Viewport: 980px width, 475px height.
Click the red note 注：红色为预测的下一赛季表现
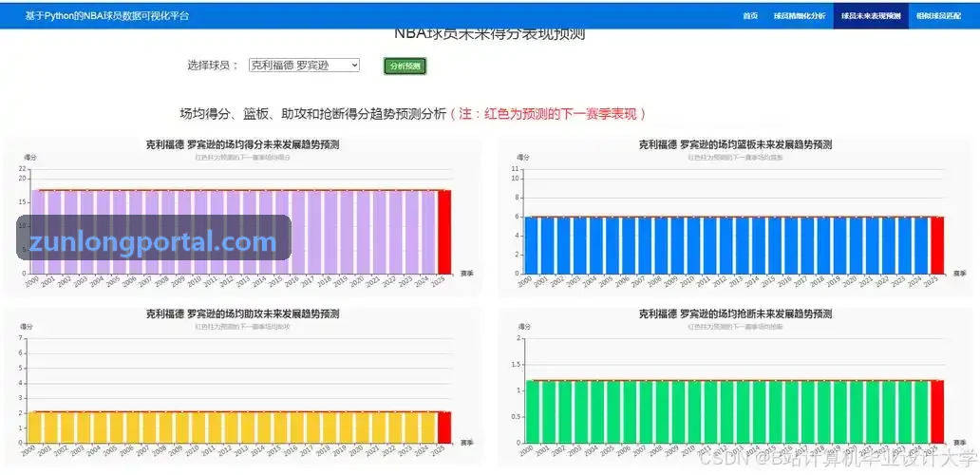coord(548,114)
